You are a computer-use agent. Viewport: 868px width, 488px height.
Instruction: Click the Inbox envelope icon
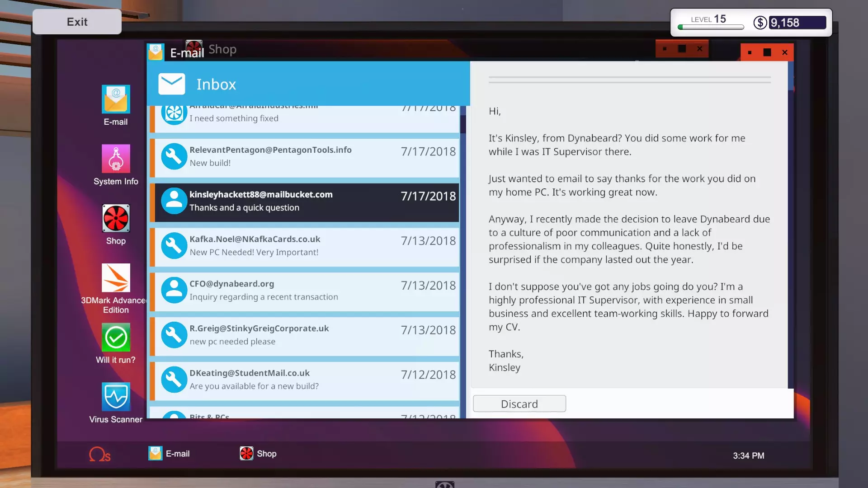(x=172, y=84)
